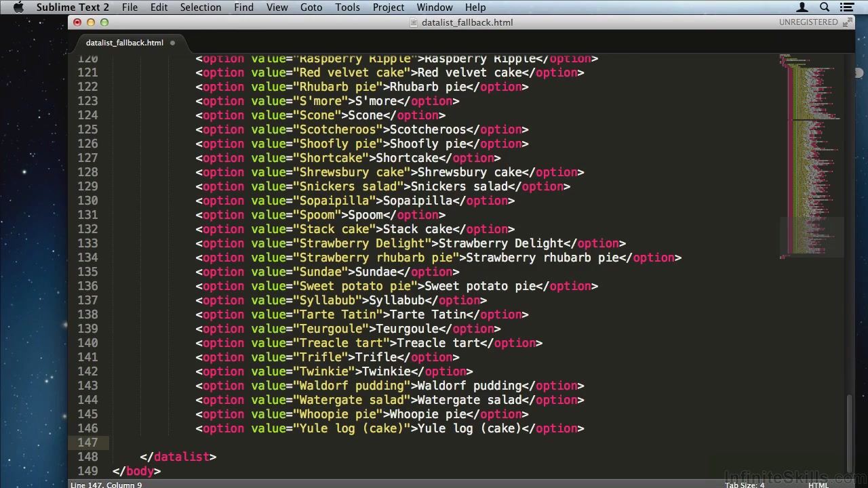Viewport: 868px width, 488px height.
Task: Open the Goto menu
Action: tap(311, 7)
